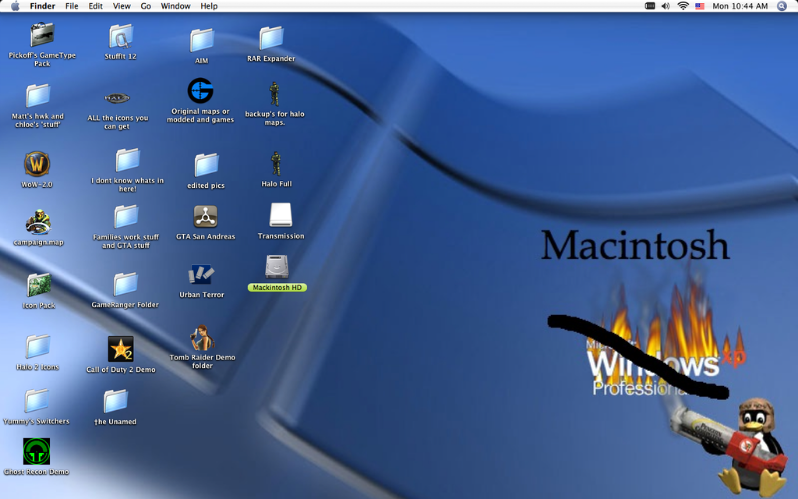Image resolution: width=798 pixels, height=499 pixels.
Task: Select Tomb Raider Demo folder icon
Action: click(202, 338)
